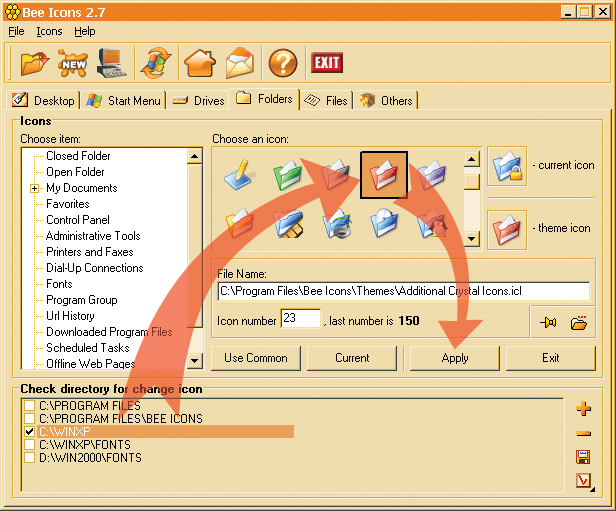Open the File menu
The image size is (616, 511).
(x=16, y=31)
